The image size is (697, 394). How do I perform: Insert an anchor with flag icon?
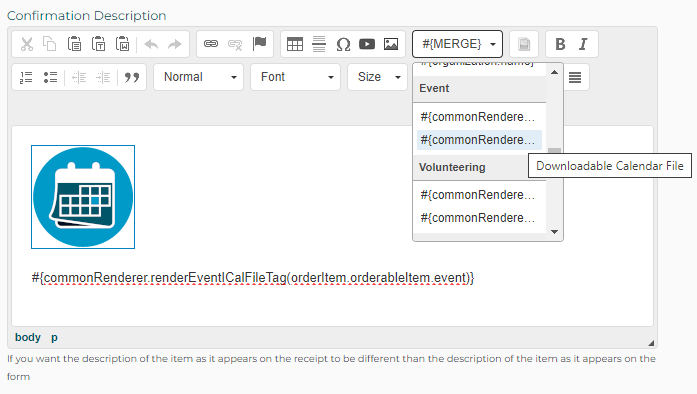(259, 44)
